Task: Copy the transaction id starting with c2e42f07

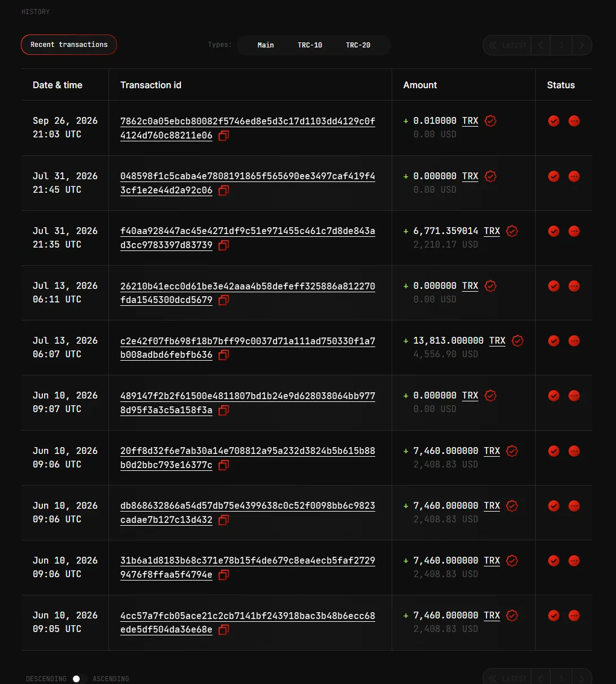Action: tap(224, 355)
